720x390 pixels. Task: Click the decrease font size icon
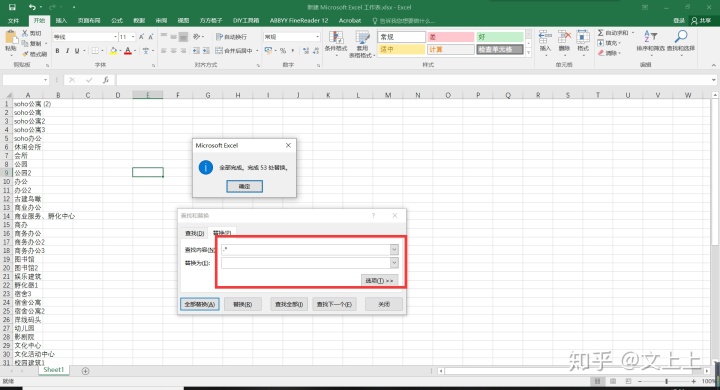[151, 37]
